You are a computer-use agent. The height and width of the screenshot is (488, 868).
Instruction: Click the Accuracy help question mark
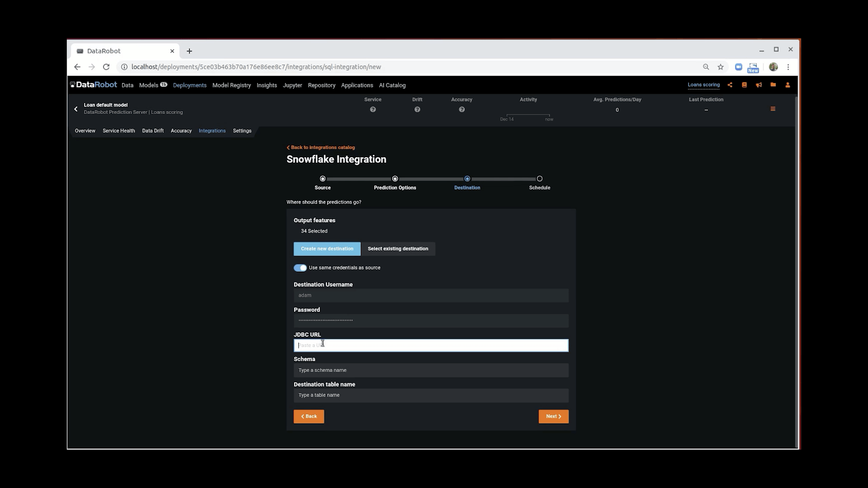[462, 110]
